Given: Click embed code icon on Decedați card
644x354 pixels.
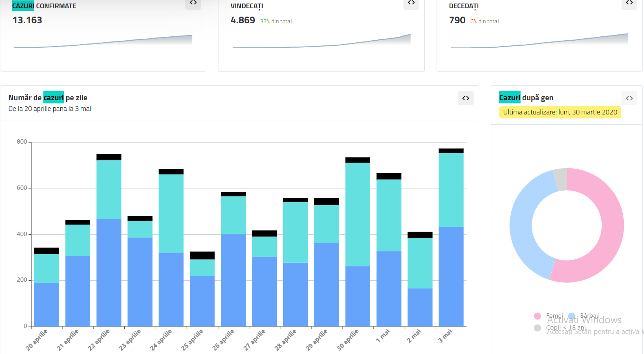Looking at the screenshot, I should (x=629, y=3).
